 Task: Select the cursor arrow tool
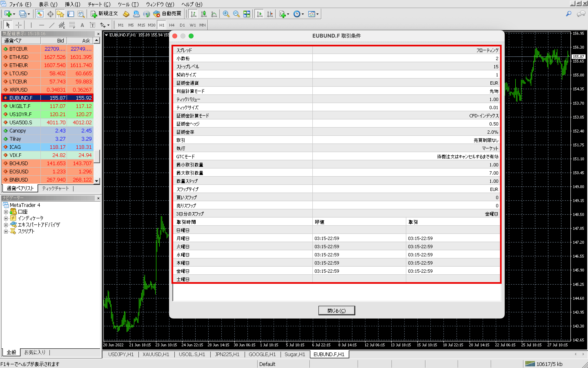(x=8, y=25)
